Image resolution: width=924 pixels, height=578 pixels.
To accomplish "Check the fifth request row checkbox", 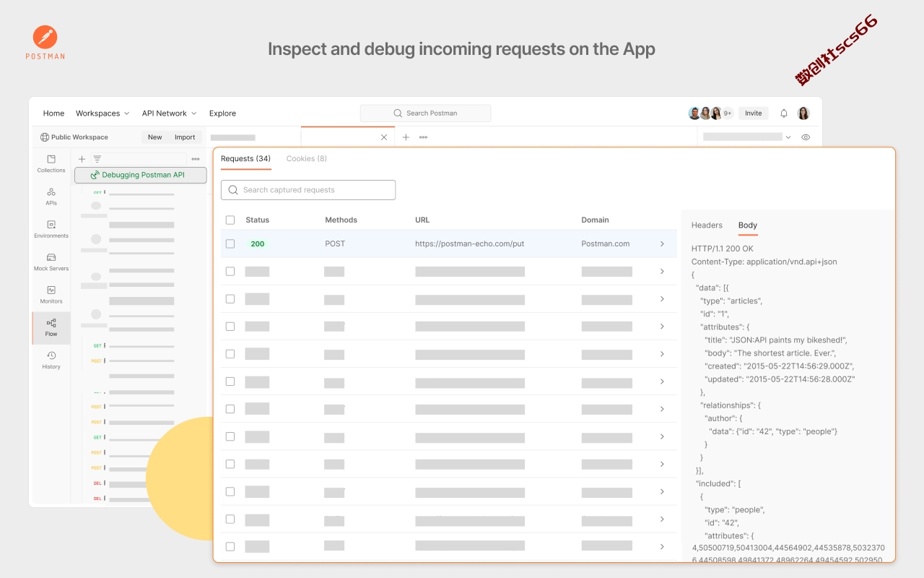I will click(x=230, y=354).
